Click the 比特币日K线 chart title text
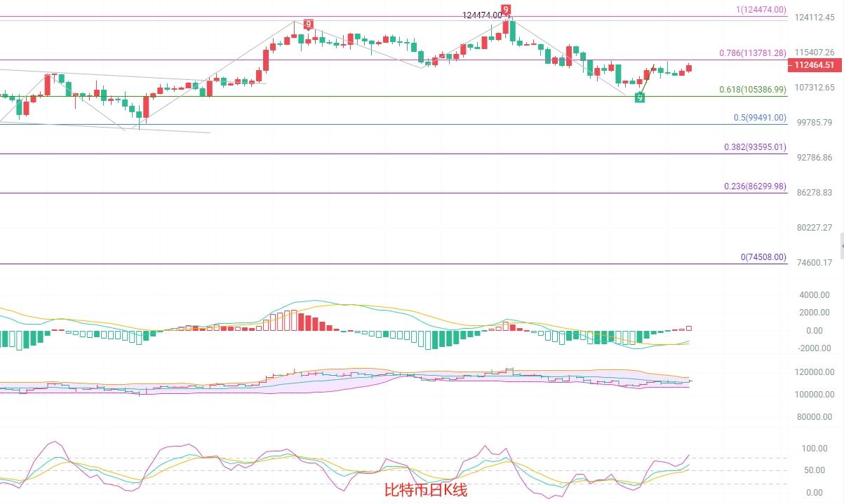 pyautogui.click(x=425, y=491)
